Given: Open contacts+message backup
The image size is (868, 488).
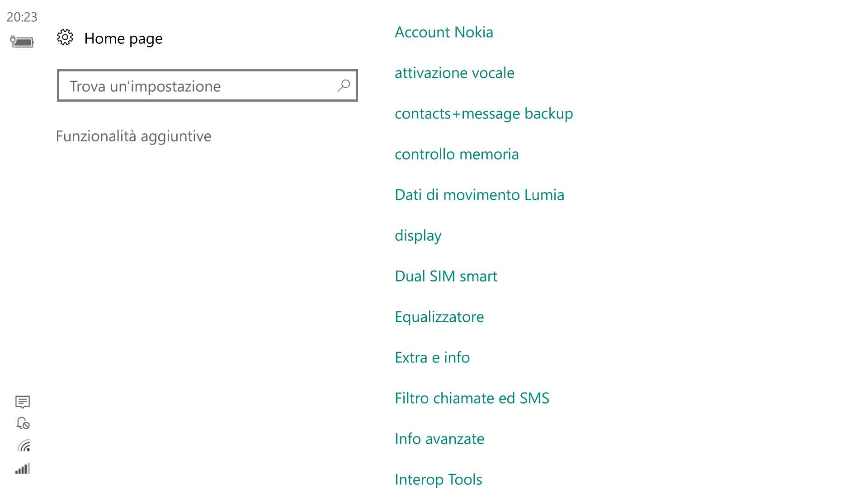Looking at the screenshot, I should [x=484, y=113].
